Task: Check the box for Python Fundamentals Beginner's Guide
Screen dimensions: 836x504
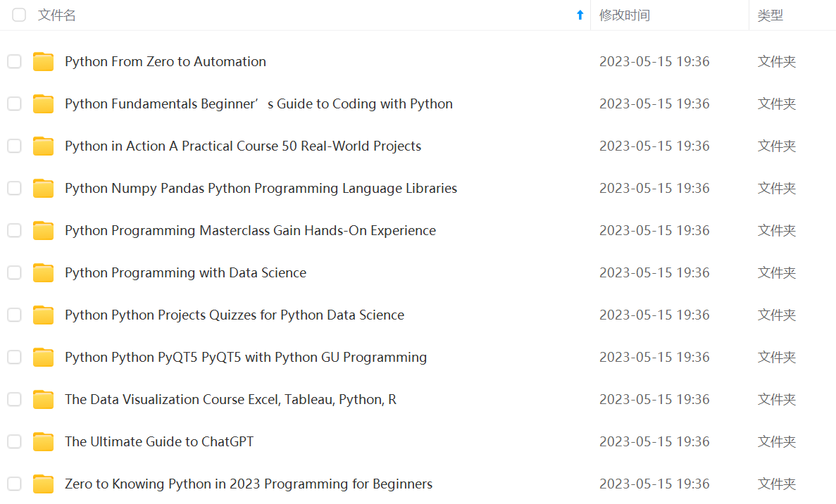Action: point(14,104)
